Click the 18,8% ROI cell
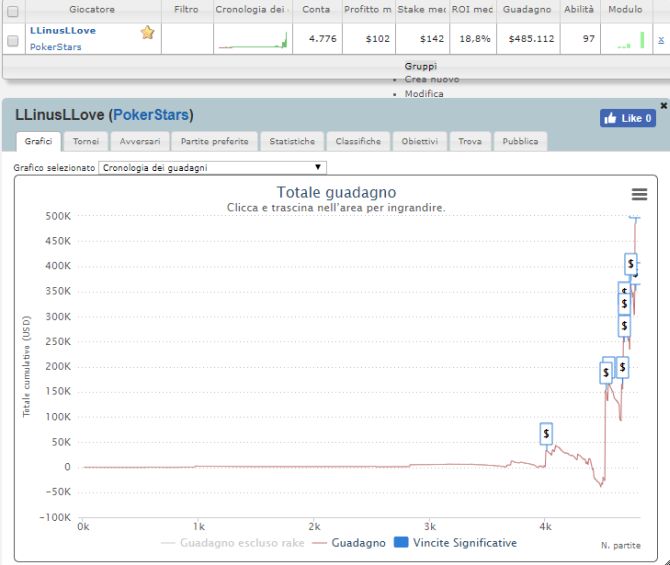Viewport: 670px width, 565px height. [x=475, y=39]
